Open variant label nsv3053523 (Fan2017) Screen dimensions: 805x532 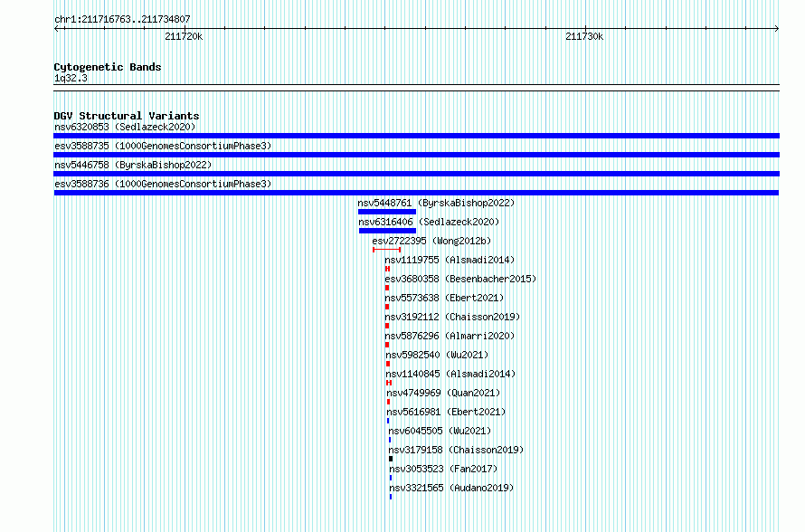tap(443, 469)
